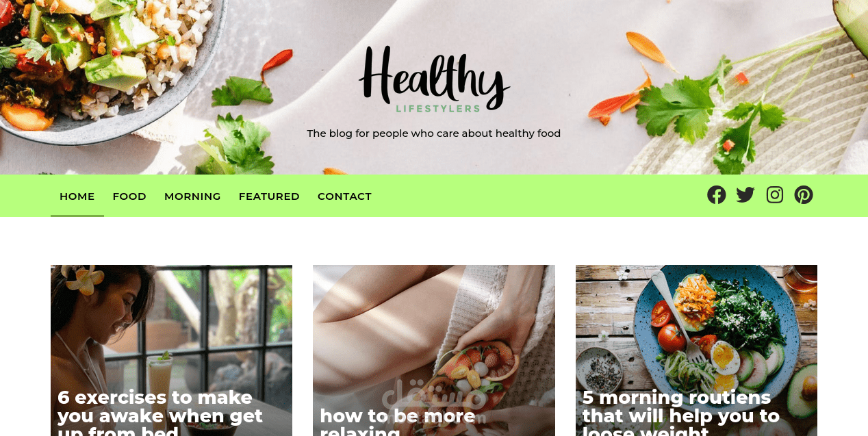This screenshot has height=436, width=868.
Task: Click the green LIFESTYLERS text in the logo
Action: (438, 108)
